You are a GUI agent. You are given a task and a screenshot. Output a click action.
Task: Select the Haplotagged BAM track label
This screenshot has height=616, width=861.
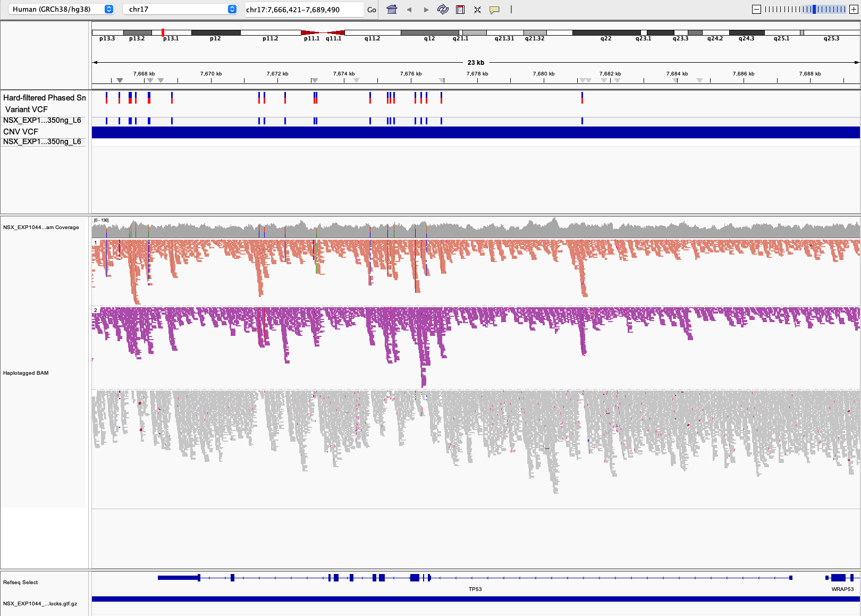pyautogui.click(x=26, y=373)
